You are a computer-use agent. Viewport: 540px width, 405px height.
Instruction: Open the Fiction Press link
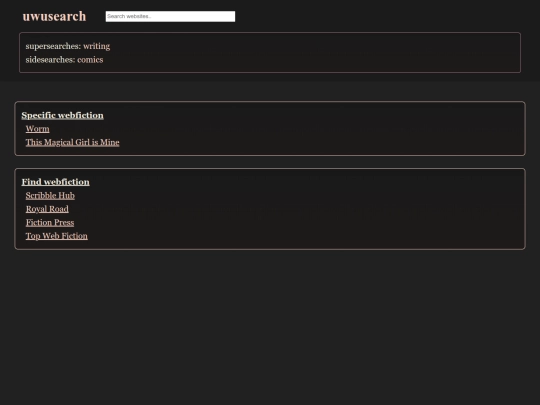pos(50,222)
